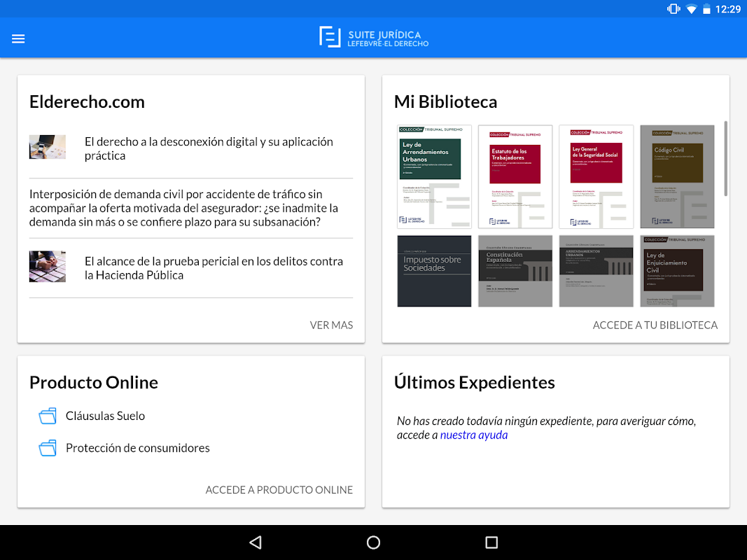Open Cláusulas Suelo product

point(105,416)
